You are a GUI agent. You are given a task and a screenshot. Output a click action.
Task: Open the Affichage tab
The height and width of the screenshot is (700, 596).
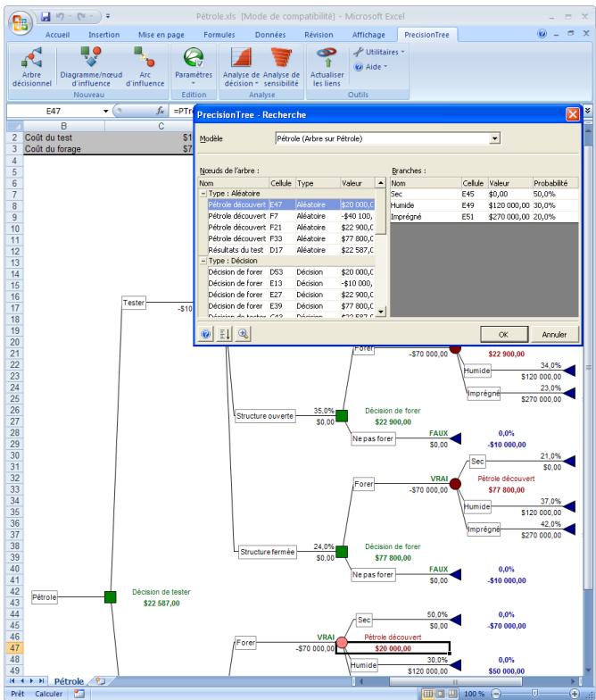368,35
